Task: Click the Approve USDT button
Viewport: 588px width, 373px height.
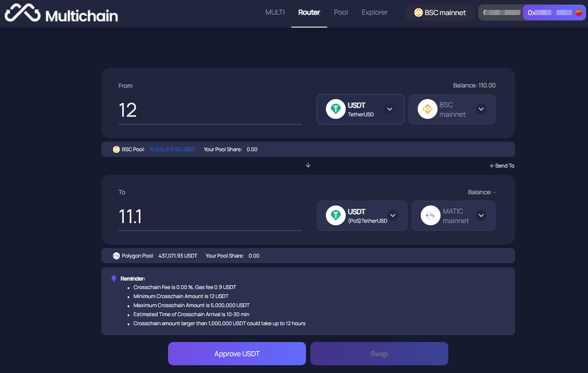Action: pyautogui.click(x=237, y=353)
